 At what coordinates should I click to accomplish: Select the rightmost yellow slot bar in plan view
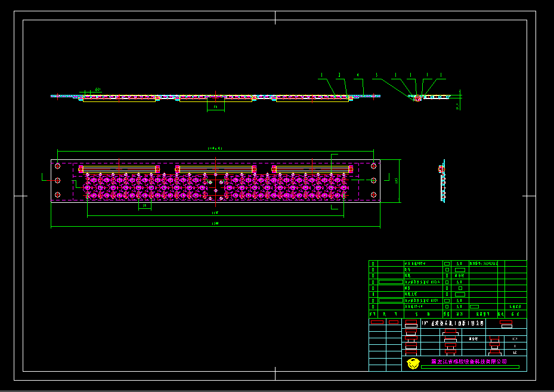(312, 169)
